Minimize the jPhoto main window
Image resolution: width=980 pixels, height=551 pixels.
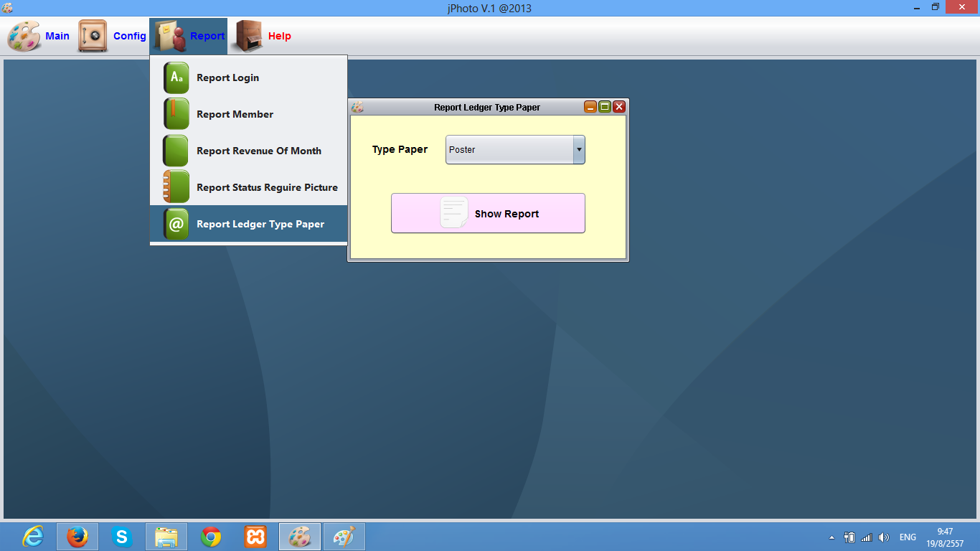(x=917, y=7)
